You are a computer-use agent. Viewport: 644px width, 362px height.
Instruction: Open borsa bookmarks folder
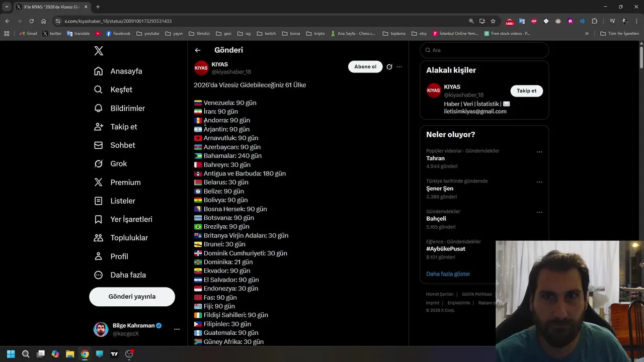(x=291, y=34)
